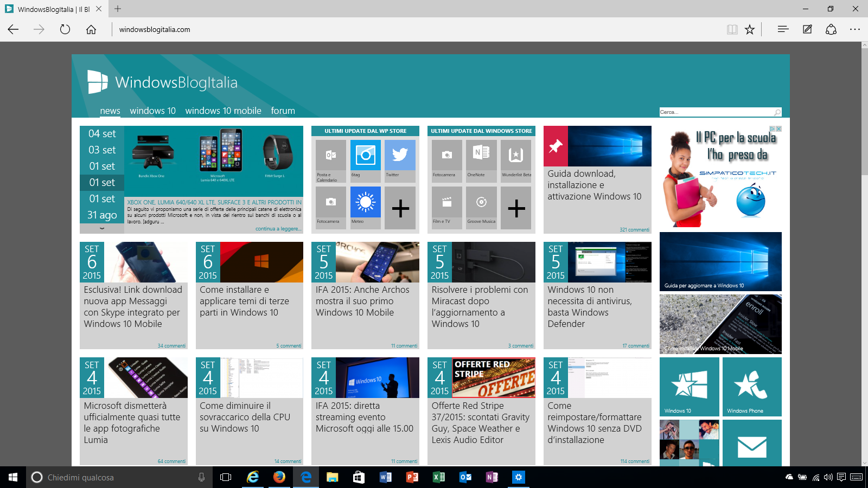Open File Explorer from the taskbar
The image size is (868, 488).
pos(332,477)
